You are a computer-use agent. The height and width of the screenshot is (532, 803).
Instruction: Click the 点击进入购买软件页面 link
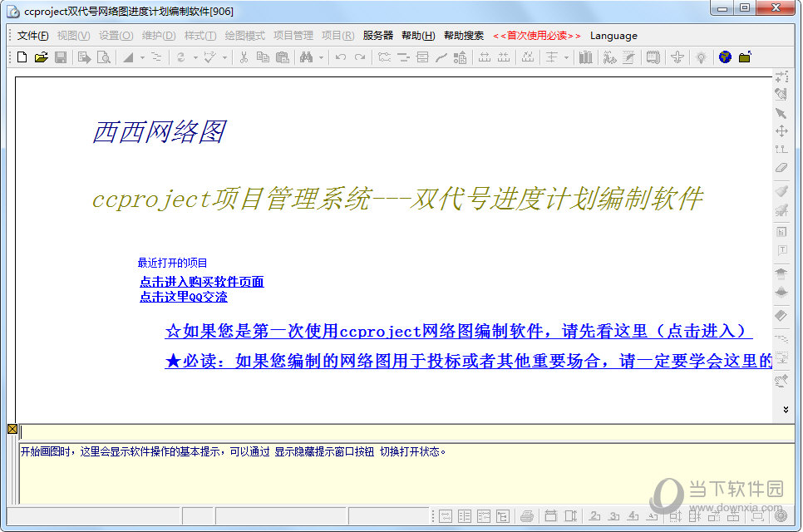pyautogui.click(x=202, y=282)
